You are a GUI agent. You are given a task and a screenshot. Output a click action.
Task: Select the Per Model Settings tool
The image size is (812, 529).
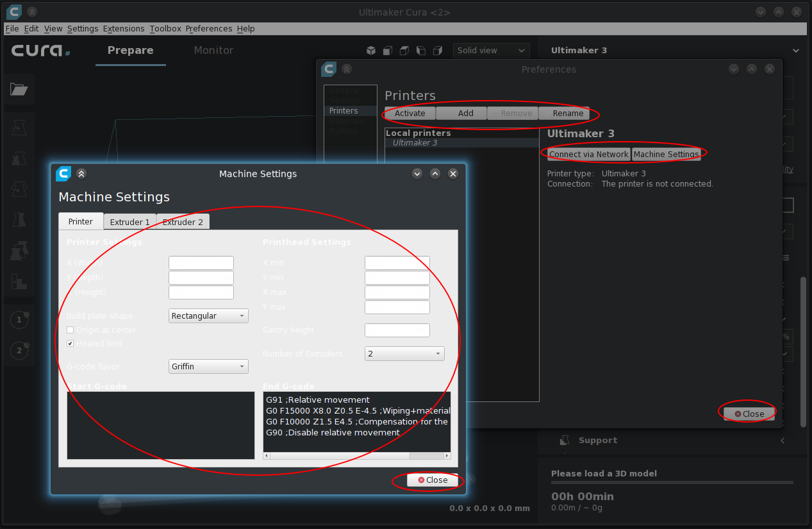19,251
